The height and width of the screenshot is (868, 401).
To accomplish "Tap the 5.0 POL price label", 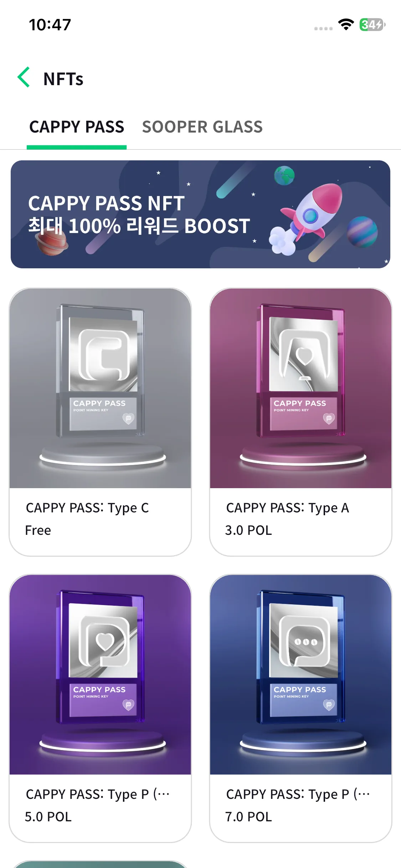I will point(48,817).
